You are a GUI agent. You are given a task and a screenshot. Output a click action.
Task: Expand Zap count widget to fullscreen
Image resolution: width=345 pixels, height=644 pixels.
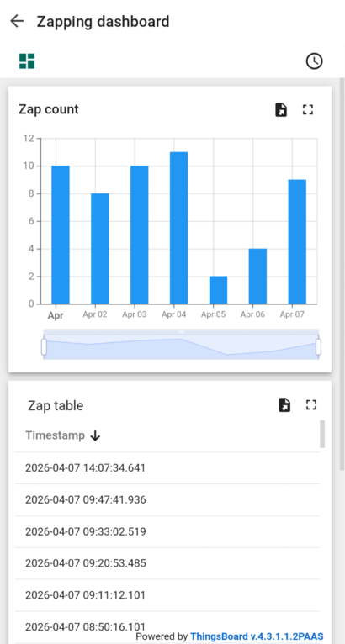pyautogui.click(x=308, y=109)
